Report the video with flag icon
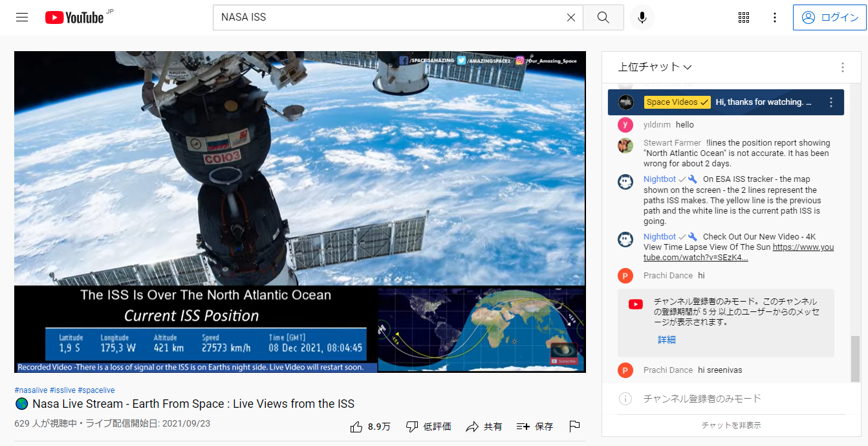 574,427
